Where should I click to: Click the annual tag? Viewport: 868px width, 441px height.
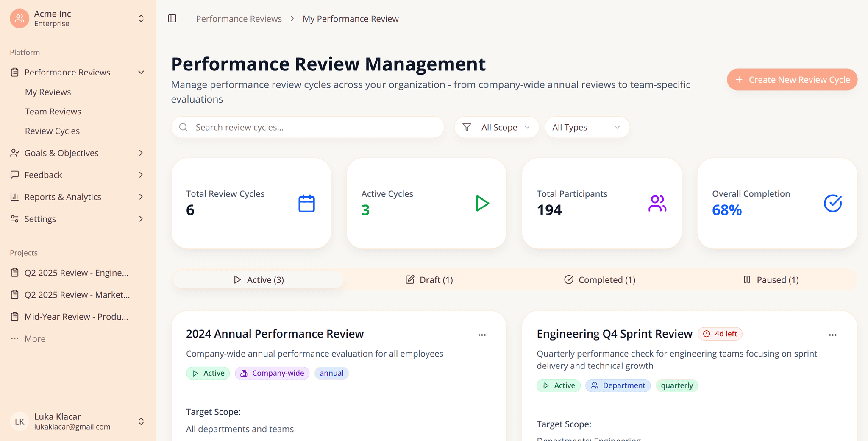pyautogui.click(x=331, y=373)
